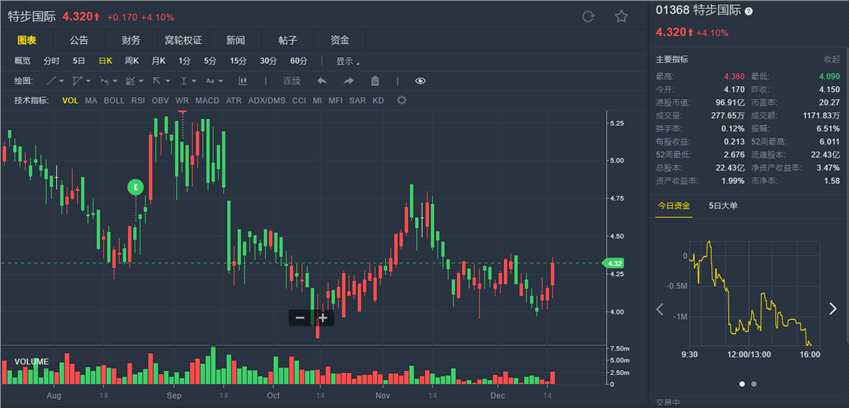Open the line drawing tool dropdown

[54, 81]
